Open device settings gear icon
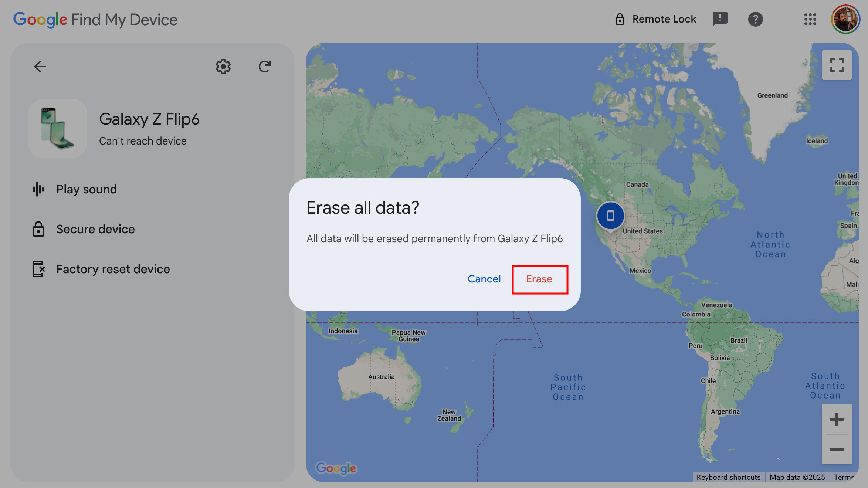Viewport: 868px width, 488px height. coord(223,67)
